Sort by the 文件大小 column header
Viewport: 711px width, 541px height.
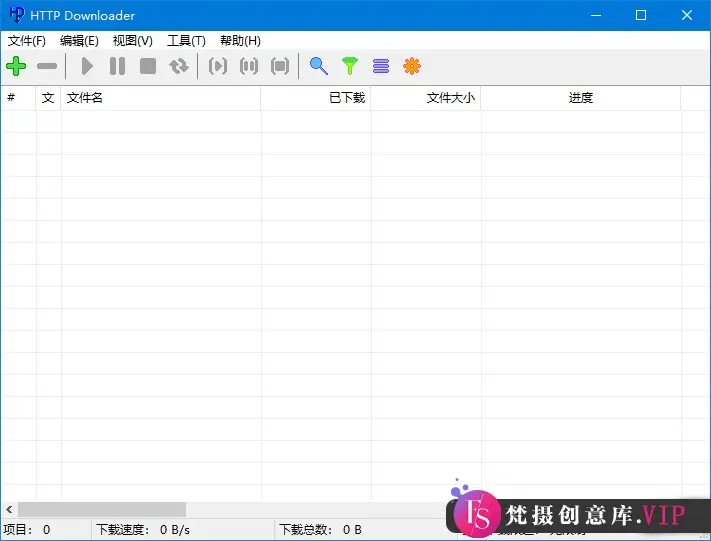426,97
